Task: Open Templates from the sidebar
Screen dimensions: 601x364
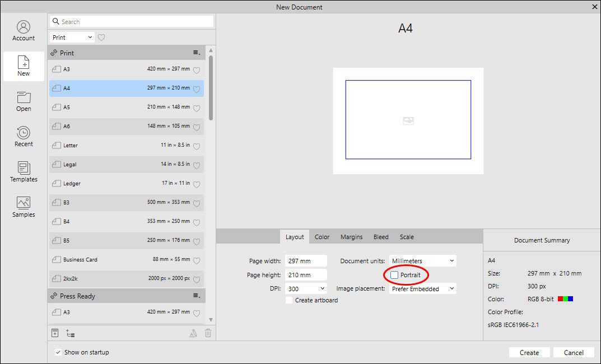Action: click(23, 171)
